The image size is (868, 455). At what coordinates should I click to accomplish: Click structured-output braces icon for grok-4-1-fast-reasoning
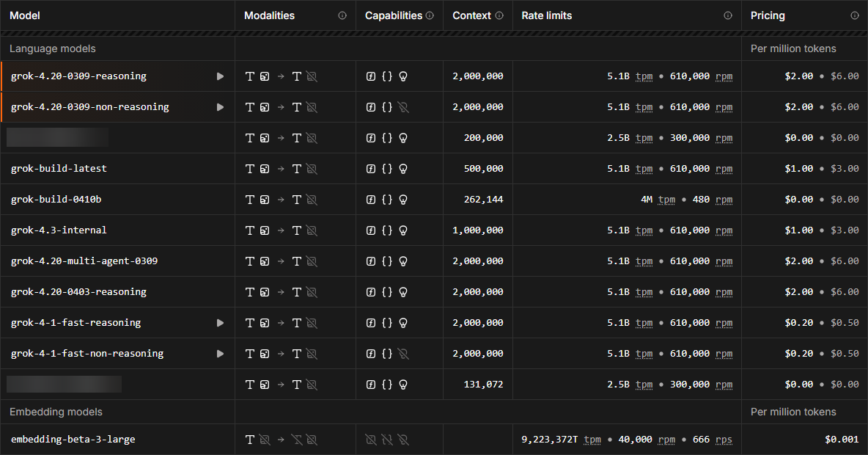(387, 323)
